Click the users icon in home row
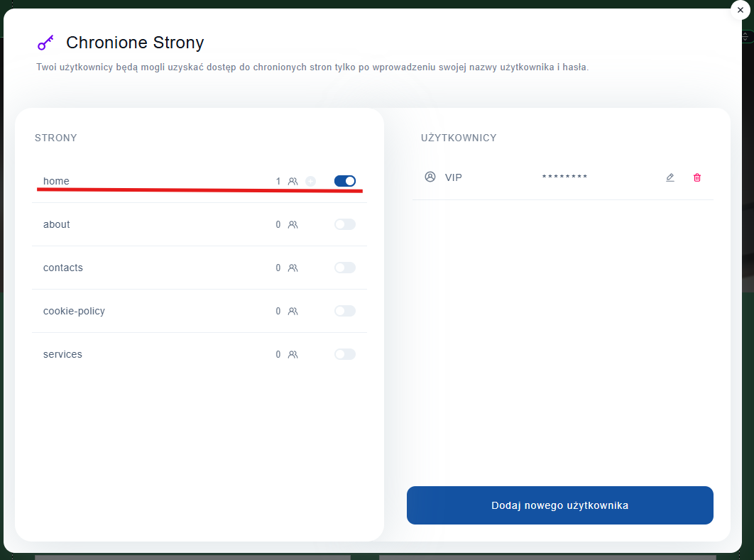Screen dimensions: 754x560 coord(293,181)
